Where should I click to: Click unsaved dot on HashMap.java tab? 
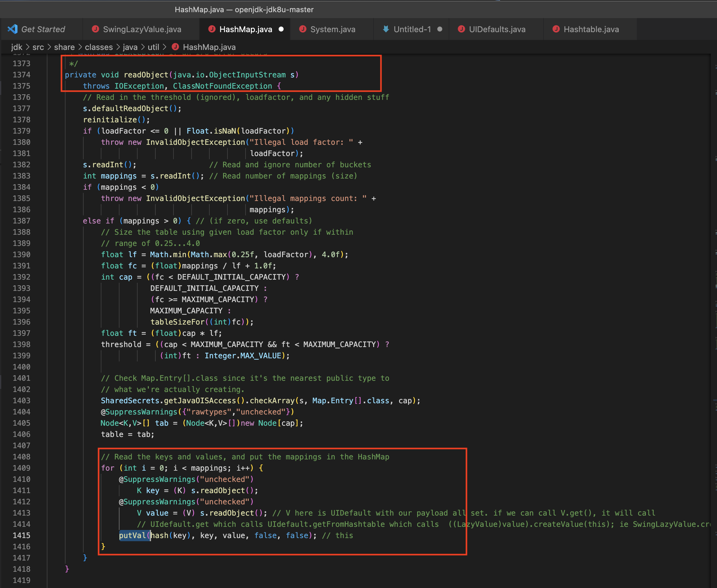281,29
